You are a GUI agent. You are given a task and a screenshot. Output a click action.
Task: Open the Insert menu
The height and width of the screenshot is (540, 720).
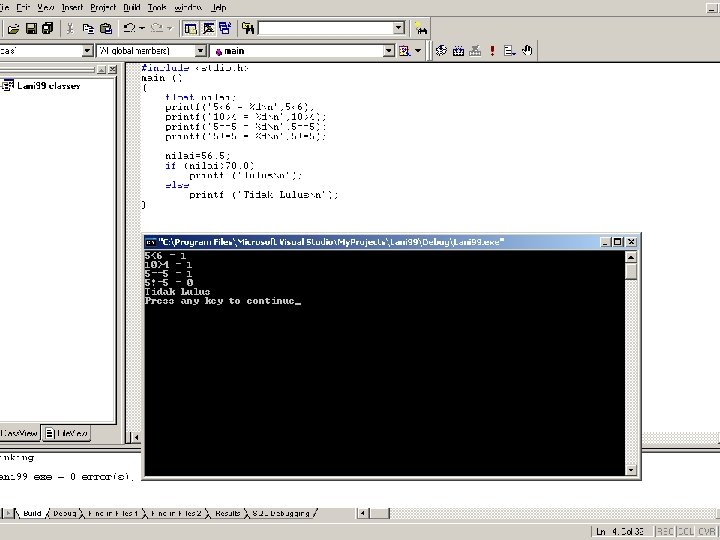coord(72,7)
